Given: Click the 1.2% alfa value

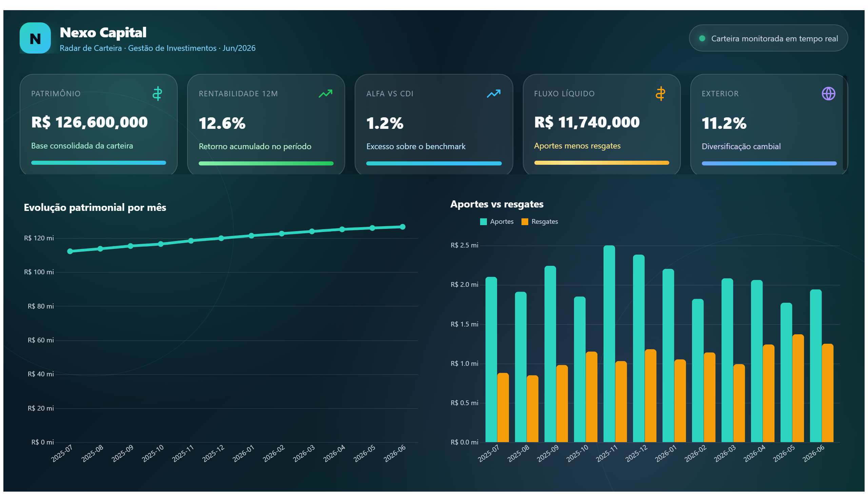Looking at the screenshot, I should click(385, 123).
